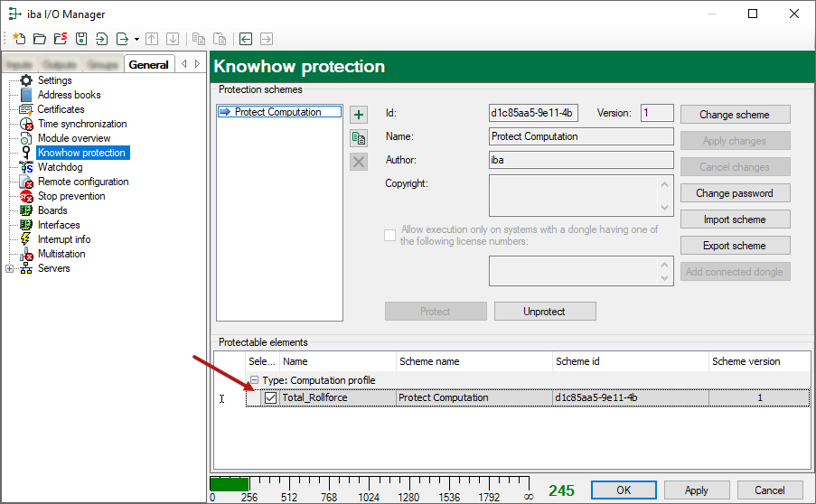The width and height of the screenshot is (816, 504).
Task: Open Stop prevention
Action: coord(71,196)
